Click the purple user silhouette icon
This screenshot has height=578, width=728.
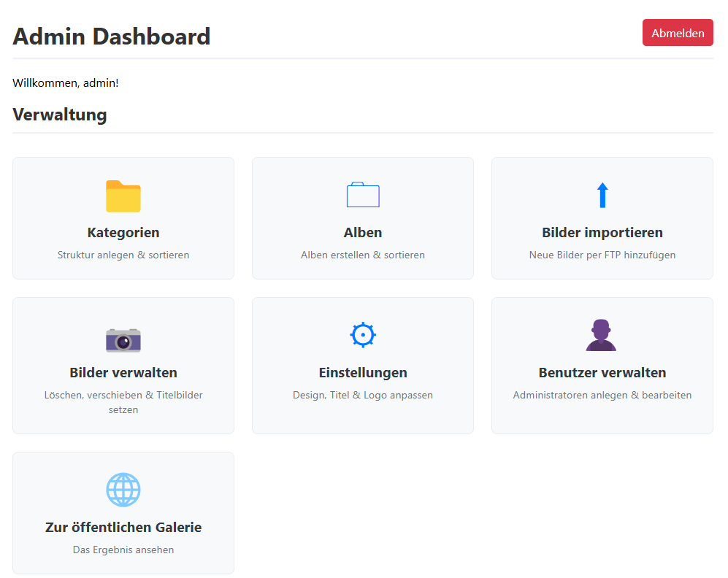coord(602,336)
